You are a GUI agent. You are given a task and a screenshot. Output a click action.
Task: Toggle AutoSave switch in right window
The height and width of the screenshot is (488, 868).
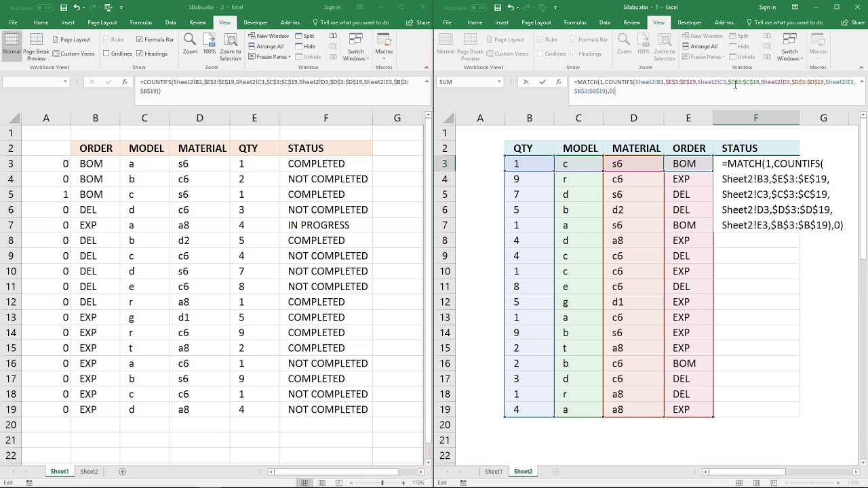(478, 7)
